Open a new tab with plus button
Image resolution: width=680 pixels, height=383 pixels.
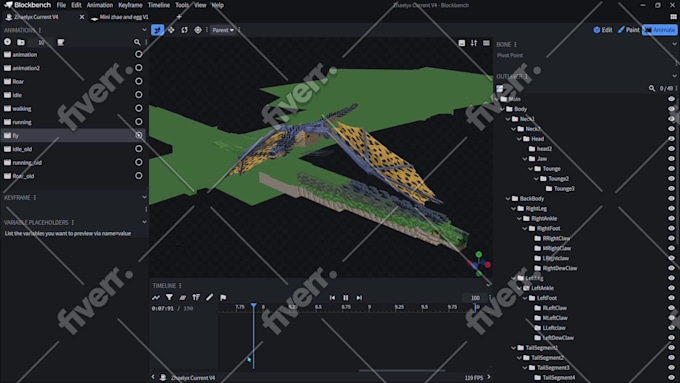(x=179, y=17)
